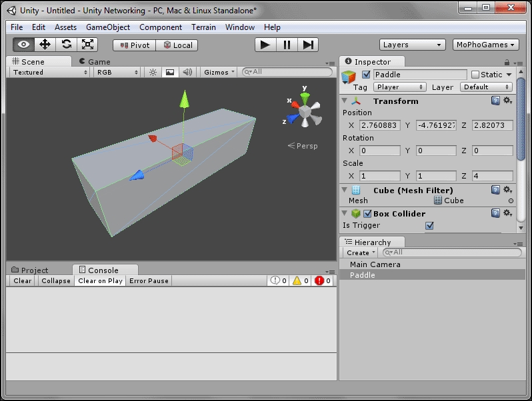Screen dimensions: 532x401
Task: Open the Component menu
Action: pyautogui.click(x=161, y=27)
